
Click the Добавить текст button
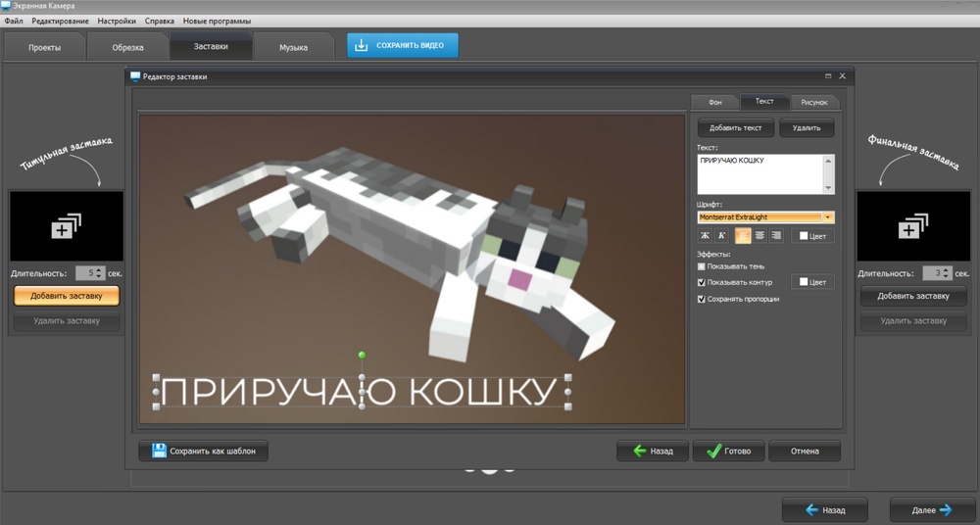coord(736,127)
